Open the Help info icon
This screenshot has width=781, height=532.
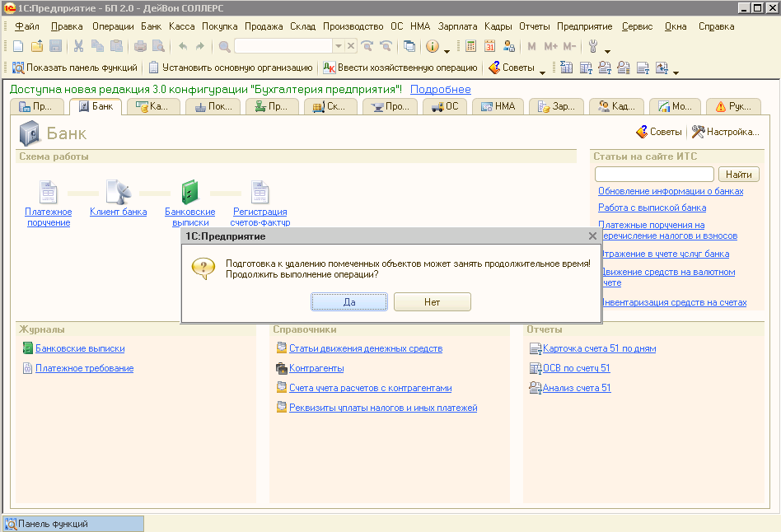click(x=433, y=46)
